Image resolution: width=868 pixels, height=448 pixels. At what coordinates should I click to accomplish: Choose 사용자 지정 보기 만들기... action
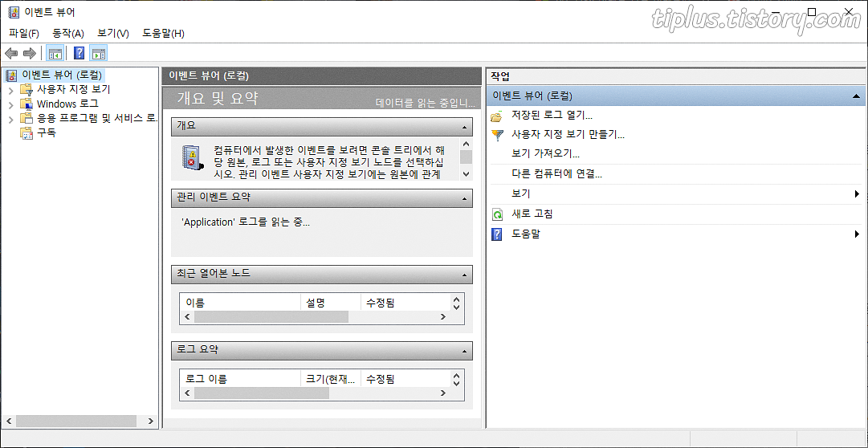click(x=568, y=135)
